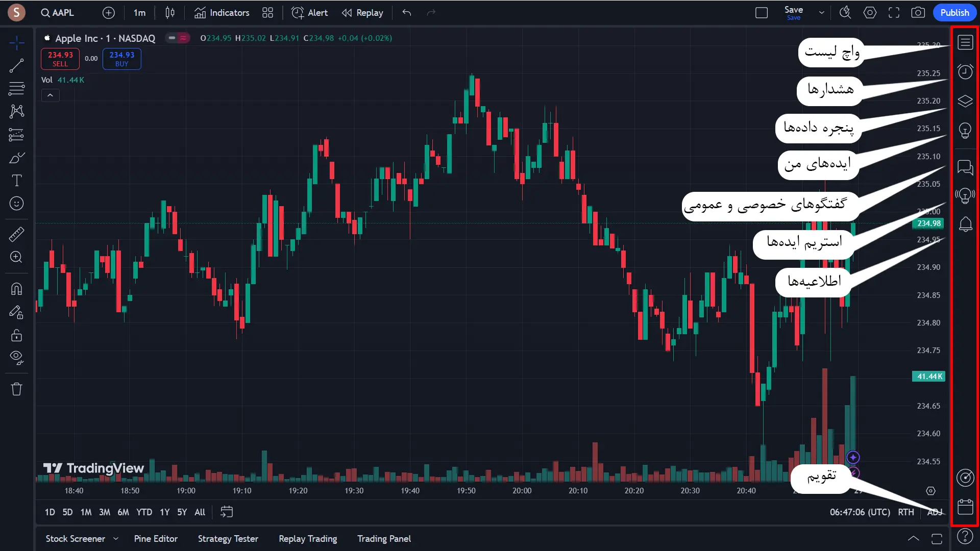Select the 1D time range

coord(50,512)
